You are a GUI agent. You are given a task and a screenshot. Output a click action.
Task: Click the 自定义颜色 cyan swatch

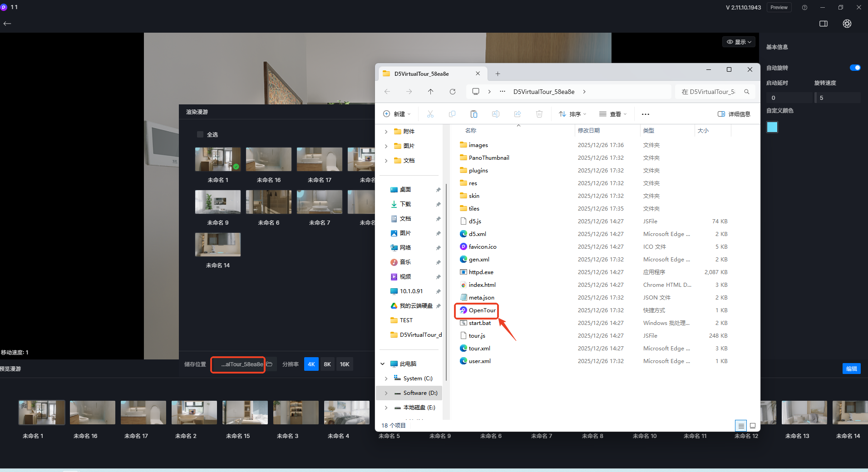pyautogui.click(x=772, y=127)
